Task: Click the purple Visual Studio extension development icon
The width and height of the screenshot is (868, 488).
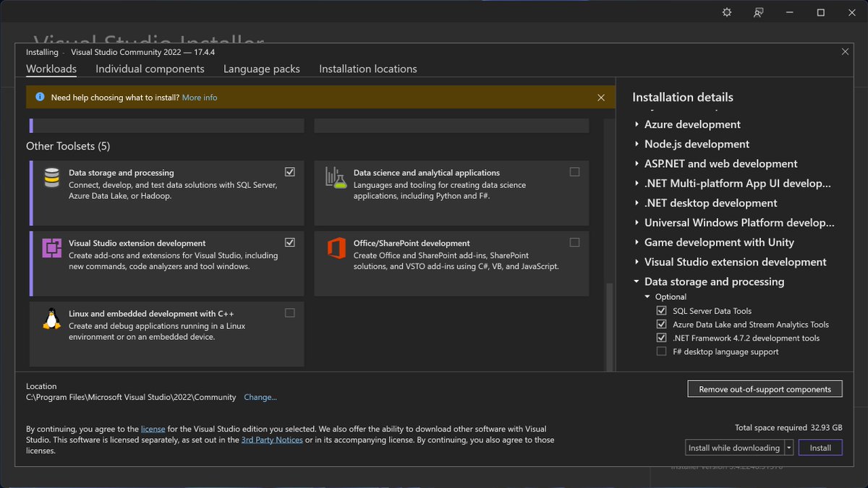Action: click(51, 248)
